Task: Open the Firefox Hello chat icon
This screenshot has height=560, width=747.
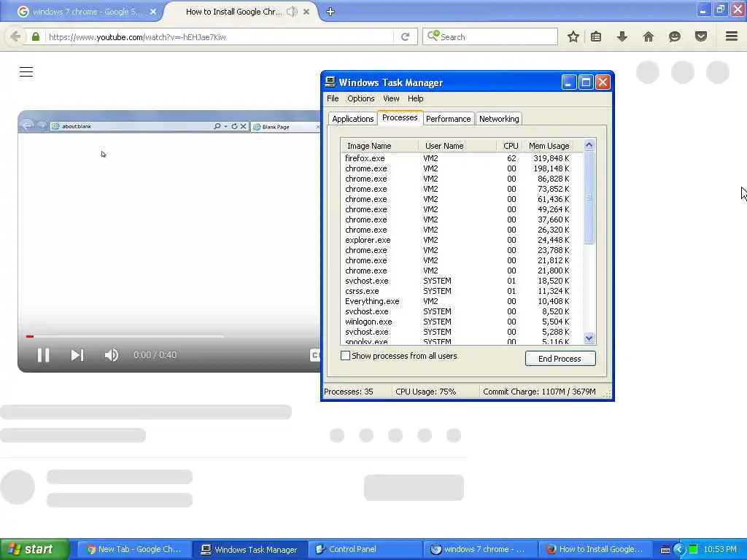Action: (675, 36)
